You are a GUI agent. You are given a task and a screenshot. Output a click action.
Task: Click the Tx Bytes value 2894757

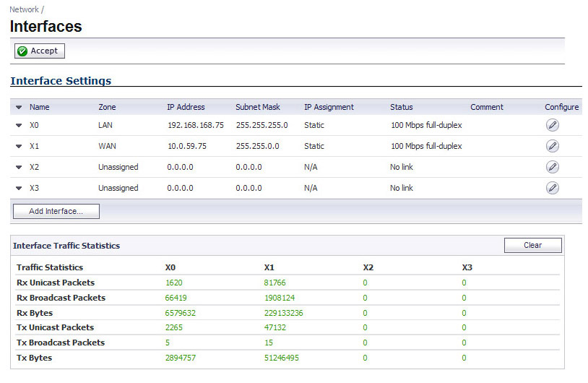coord(181,358)
